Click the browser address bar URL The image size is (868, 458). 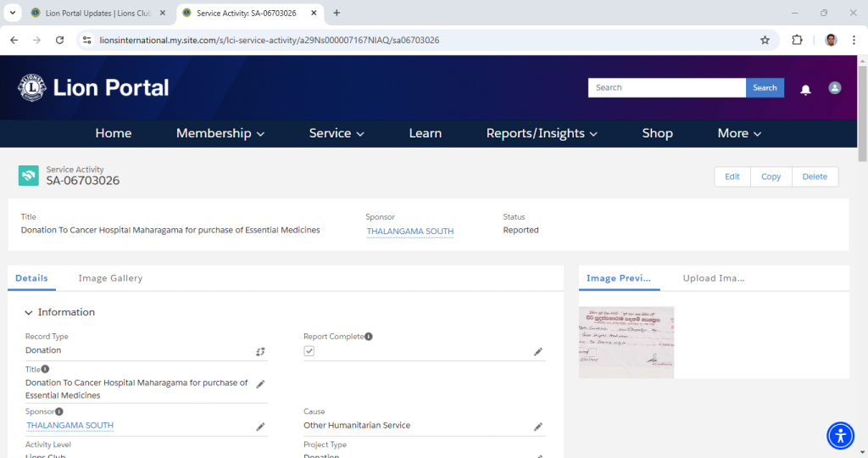point(269,40)
